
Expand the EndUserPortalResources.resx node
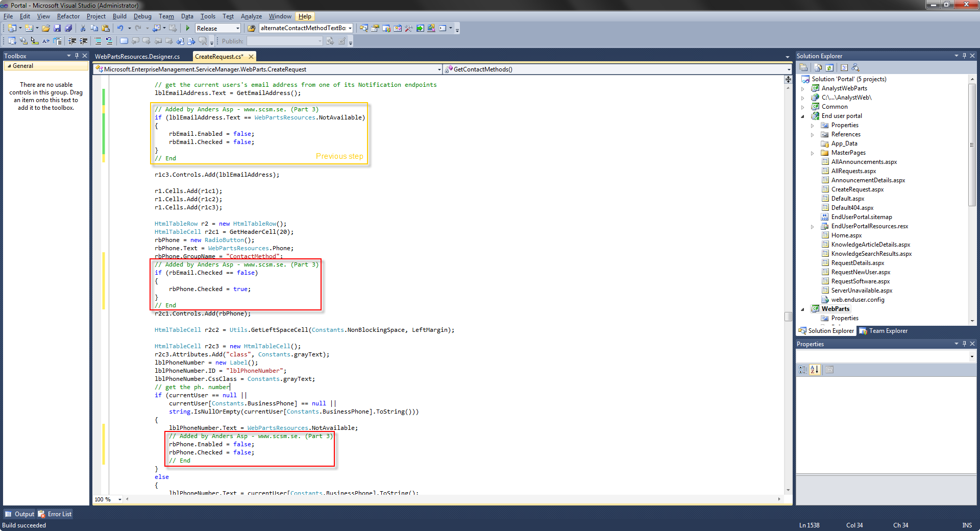812,226
